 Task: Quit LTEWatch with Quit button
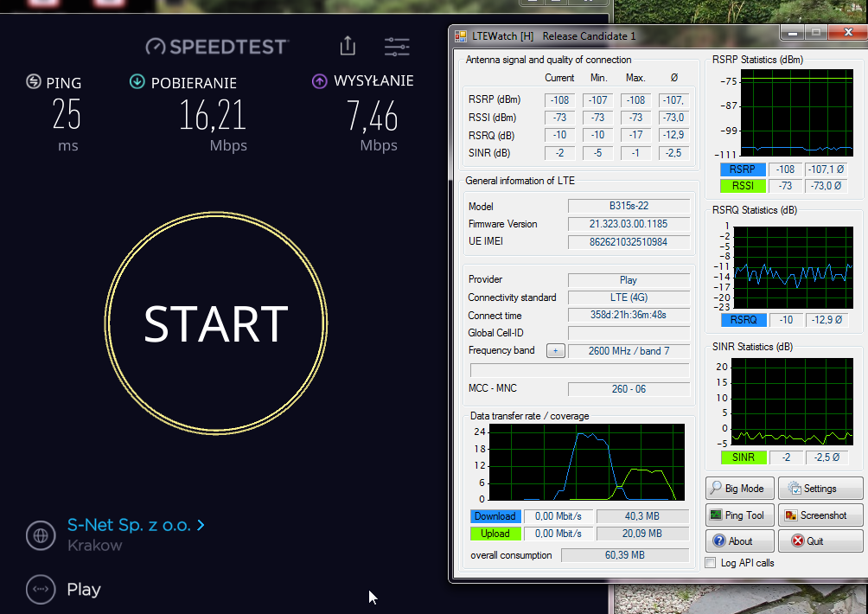click(820, 540)
